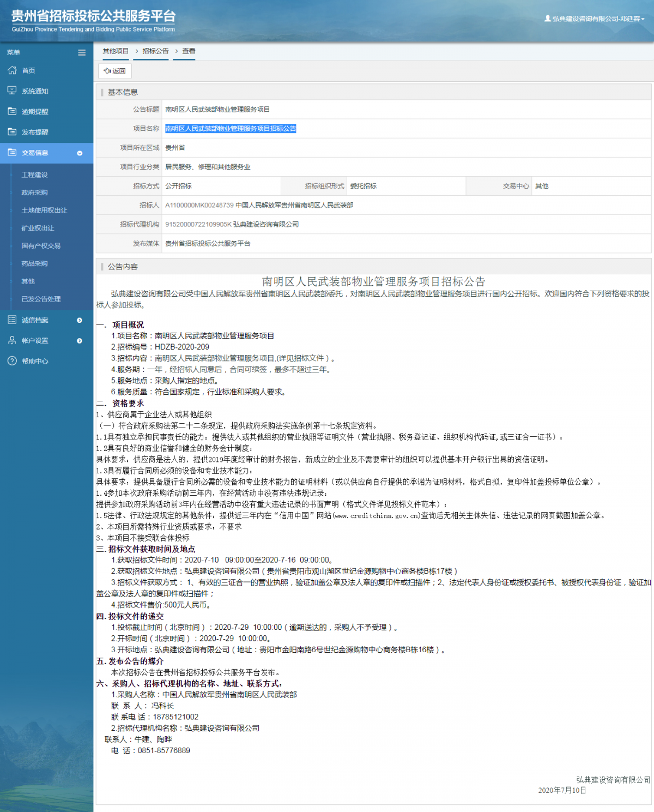Open the 逾期提醒 overdue reminders panel

coord(12,111)
